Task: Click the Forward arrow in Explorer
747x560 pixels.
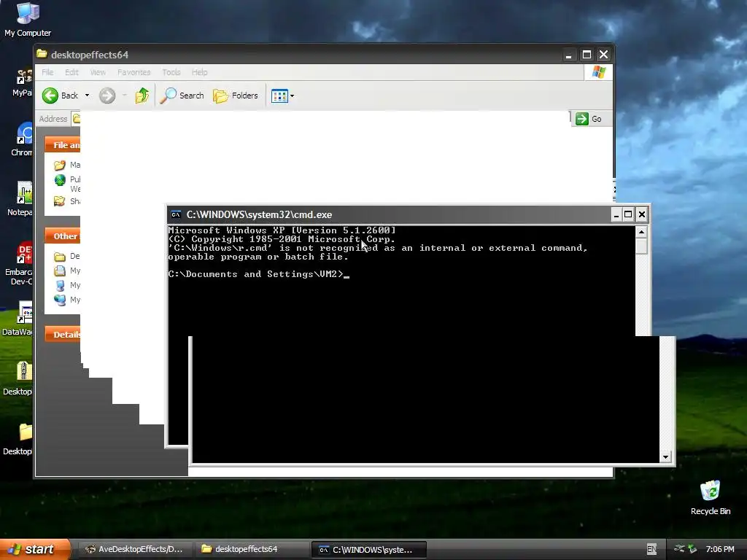Action: tap(107, 96)
